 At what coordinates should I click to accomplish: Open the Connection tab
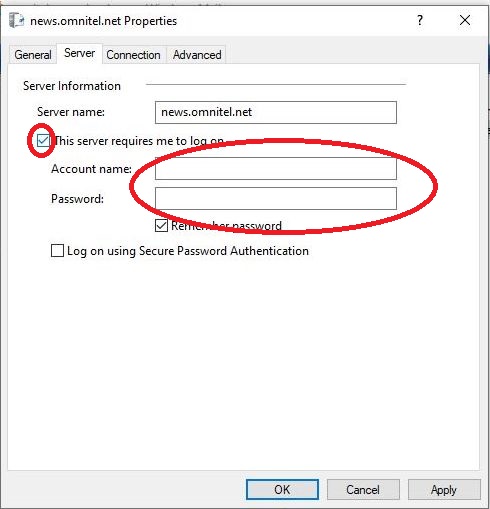coord(133,55)
